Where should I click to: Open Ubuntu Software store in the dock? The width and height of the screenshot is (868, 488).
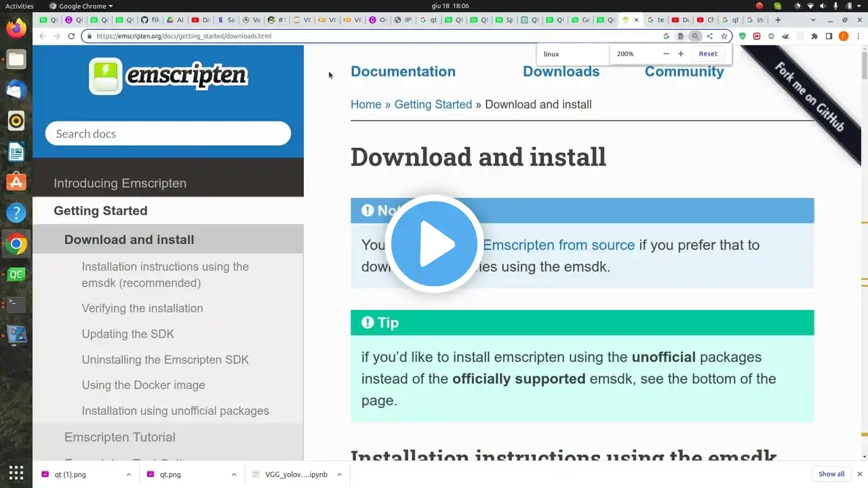16,182
